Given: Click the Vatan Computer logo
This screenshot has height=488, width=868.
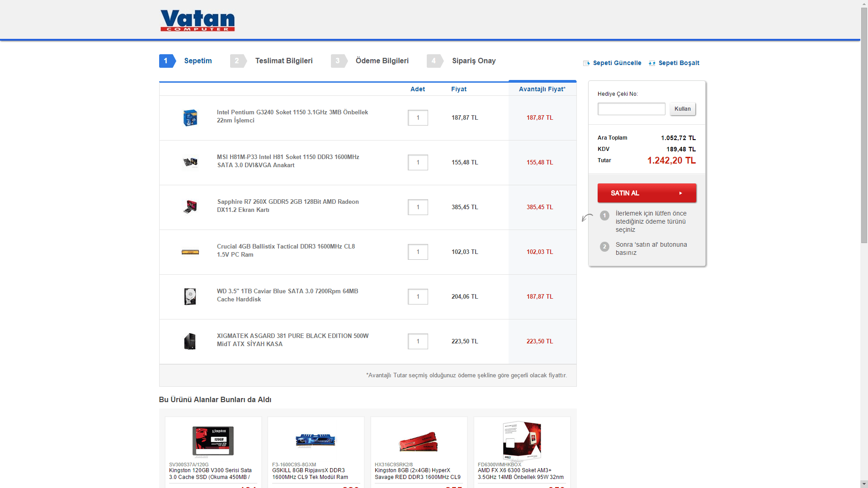Looking at the screenshot, I should 198,20.
